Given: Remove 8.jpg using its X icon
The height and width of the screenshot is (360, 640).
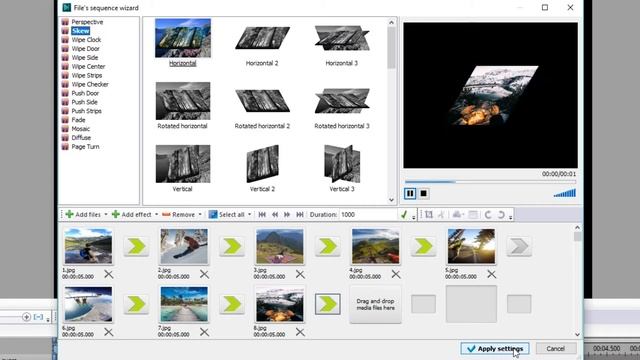Looking at the screenshot, I should coord(300,332).
